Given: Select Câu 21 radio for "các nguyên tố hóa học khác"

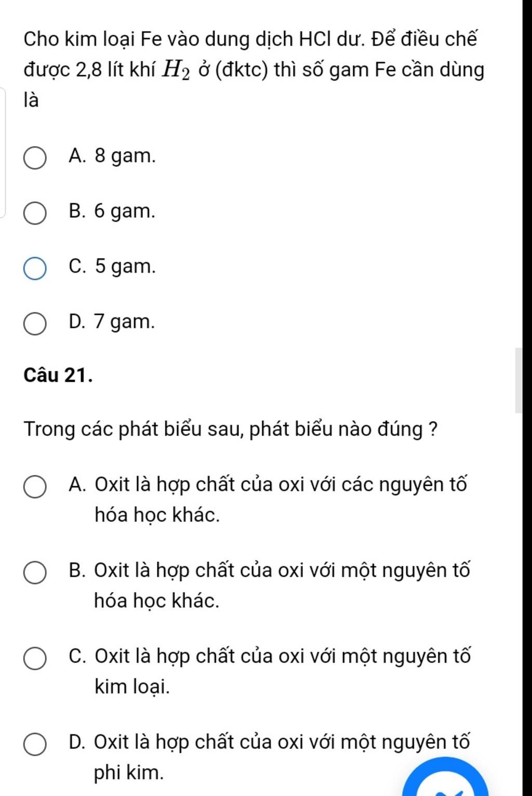Looking at the screenshot, I should point(35,487).
